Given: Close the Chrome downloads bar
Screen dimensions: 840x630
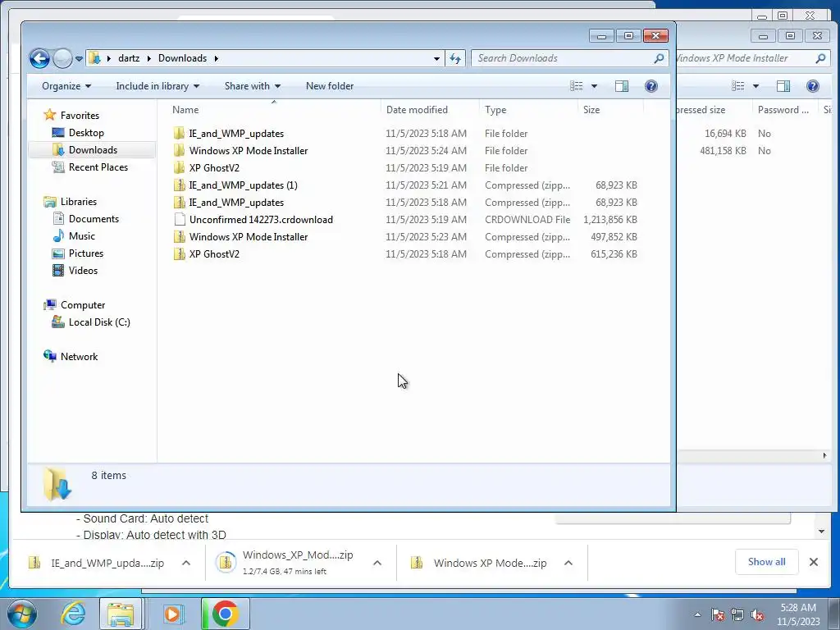Looking at the screenshot, I should click(x=813, y=562).
